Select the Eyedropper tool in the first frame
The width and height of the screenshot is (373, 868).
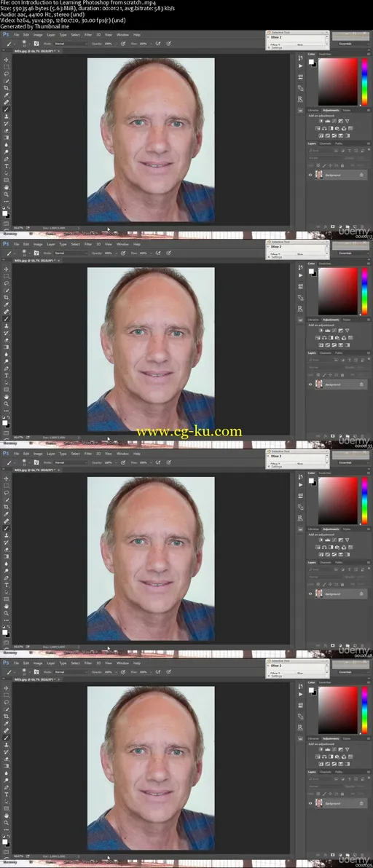tap(6, 95)
